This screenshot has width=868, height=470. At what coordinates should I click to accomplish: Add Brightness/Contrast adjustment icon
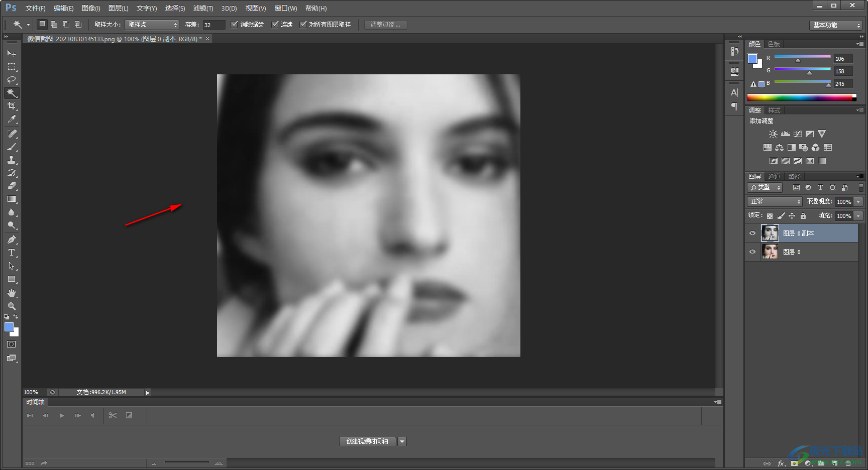click(x=773, y=134)
